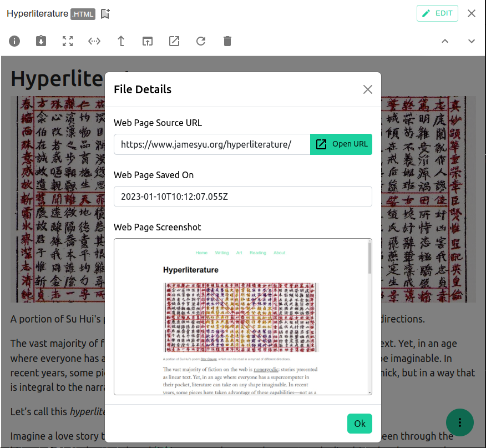
Task: Click the open external link icon
Action: pos(174,41)
